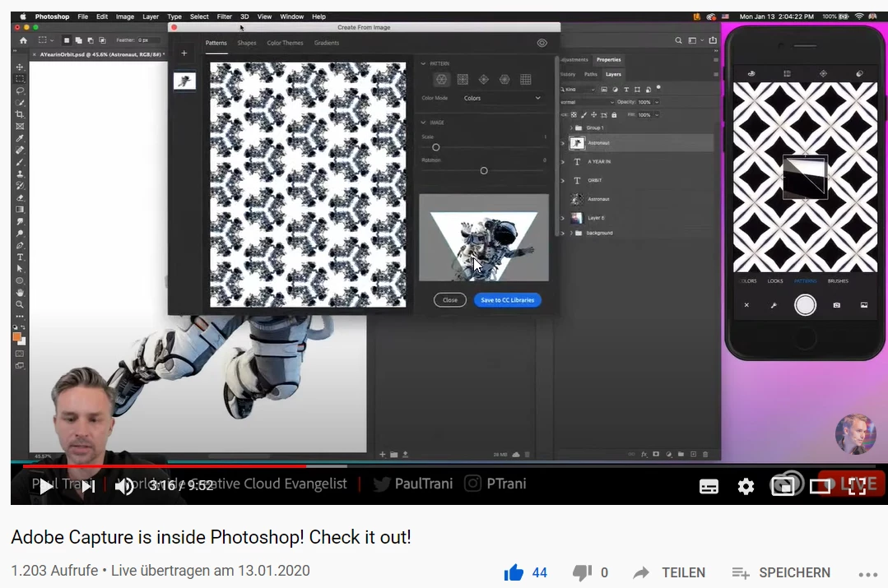The width and height of the screenshot is (888, 588).
Task: Tap LOOKS on the phone screen
Action: [775, 281]
